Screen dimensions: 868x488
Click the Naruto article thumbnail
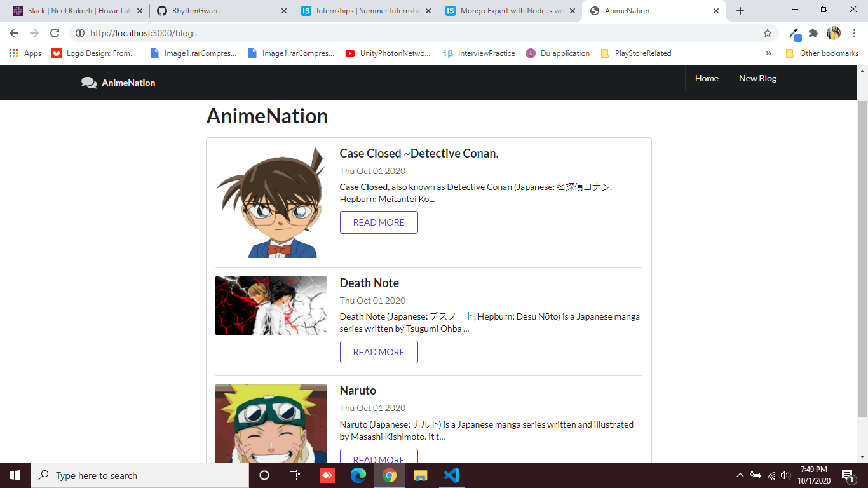click(271, 423)
